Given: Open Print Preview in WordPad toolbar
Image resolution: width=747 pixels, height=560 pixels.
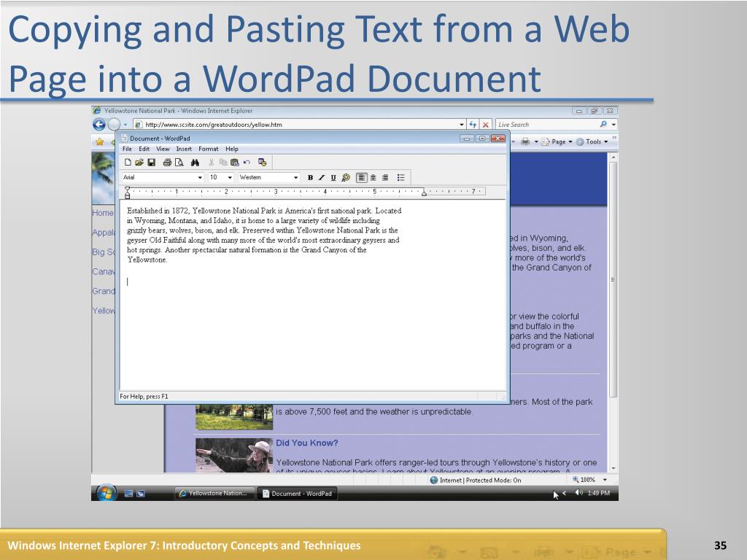Looking at the screenshot, I should click(x=179, y=163).
